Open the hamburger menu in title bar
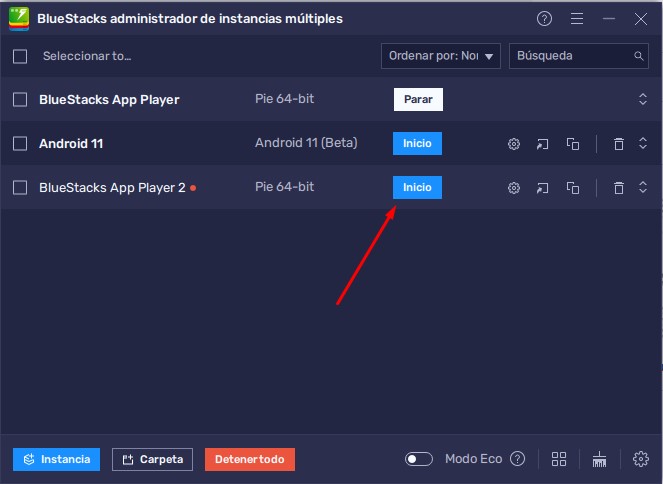This screenshot has height=484, width=663. coord(577,19)
